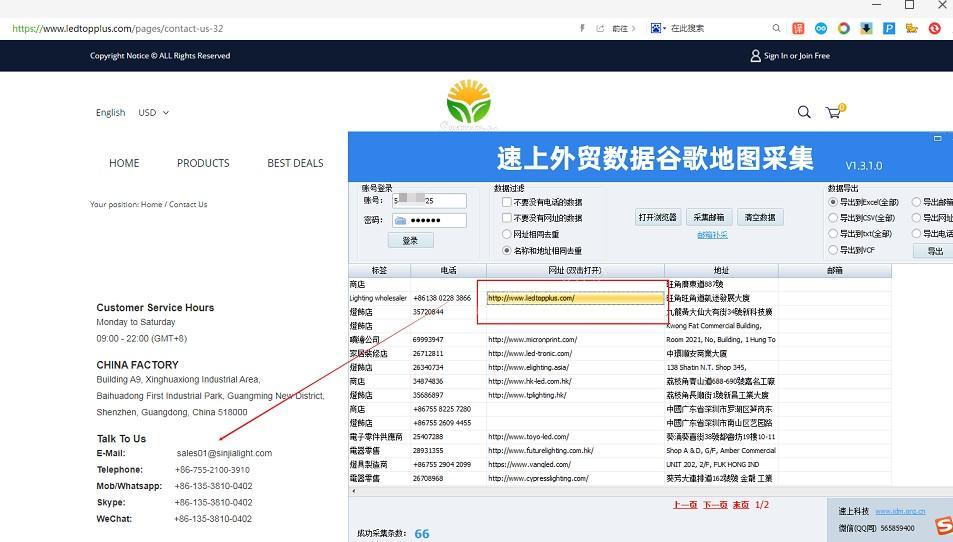Click the 地址 column header
The height and width of the screenshot is (542, 953).
tap(721, 270)
